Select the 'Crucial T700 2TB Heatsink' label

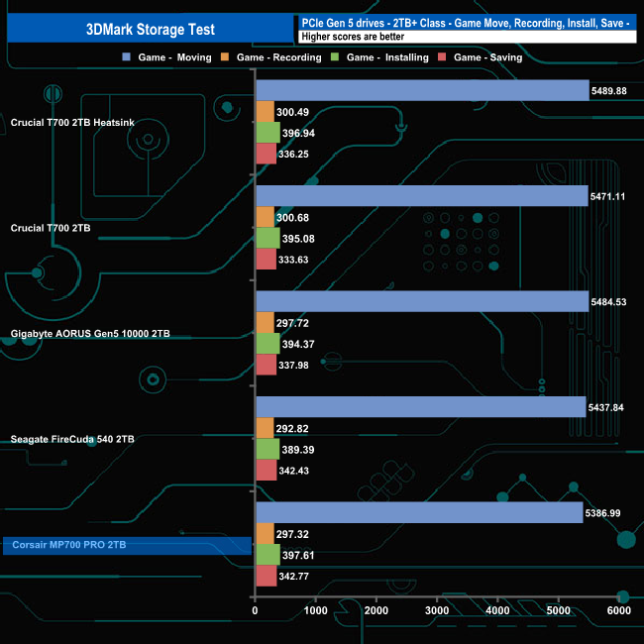(x=72, y=123)
